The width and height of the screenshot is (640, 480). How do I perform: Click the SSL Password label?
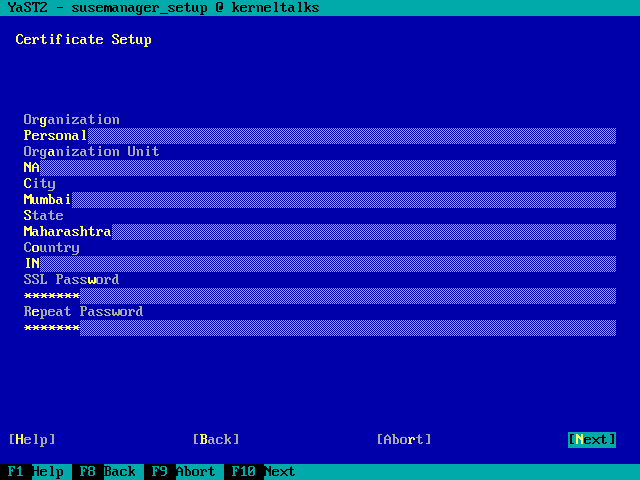coord(71,280)
